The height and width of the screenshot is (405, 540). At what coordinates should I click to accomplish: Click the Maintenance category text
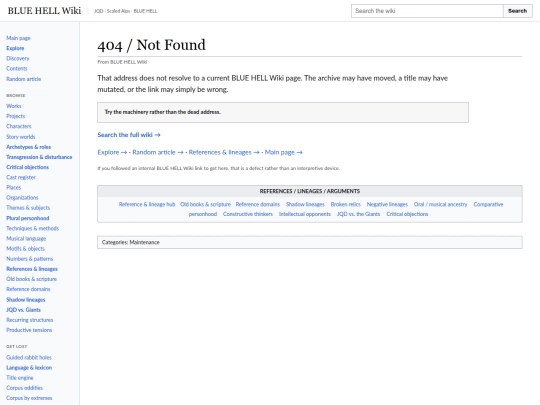(x=145, y=242)
